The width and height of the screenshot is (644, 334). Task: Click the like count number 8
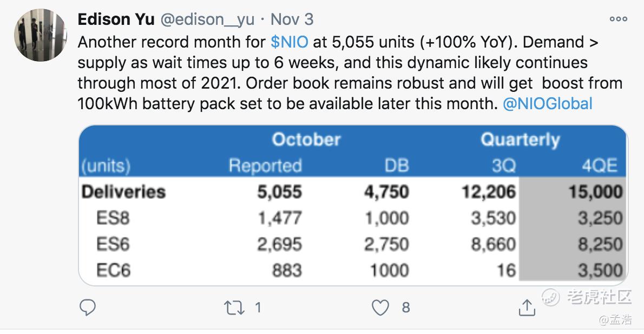(x=406, y=308)
